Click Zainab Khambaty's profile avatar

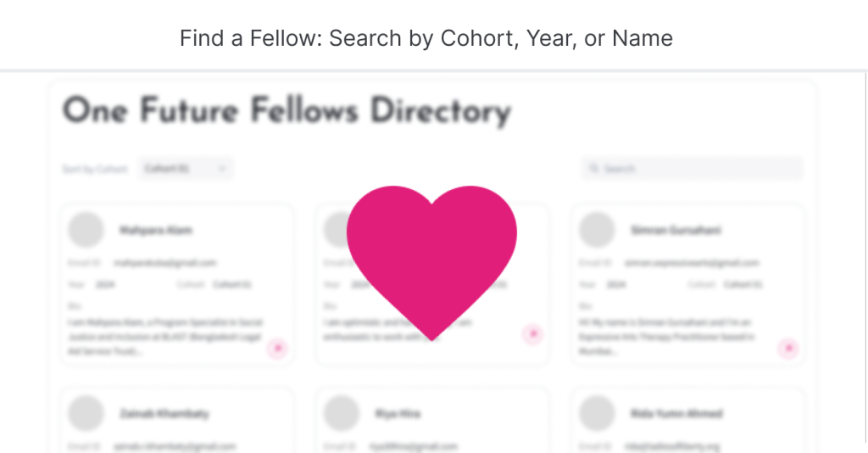click(86, 414)
